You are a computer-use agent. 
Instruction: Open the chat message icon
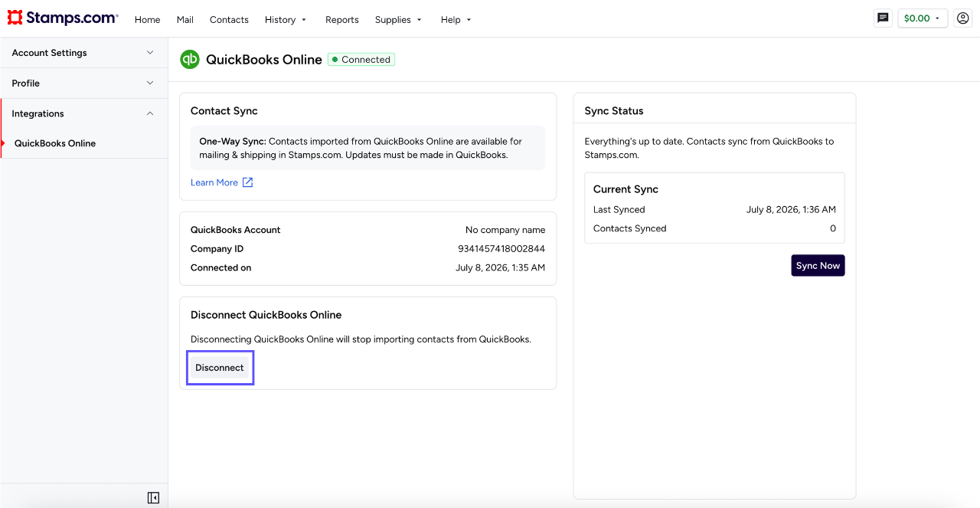click(x=883, y=18)
